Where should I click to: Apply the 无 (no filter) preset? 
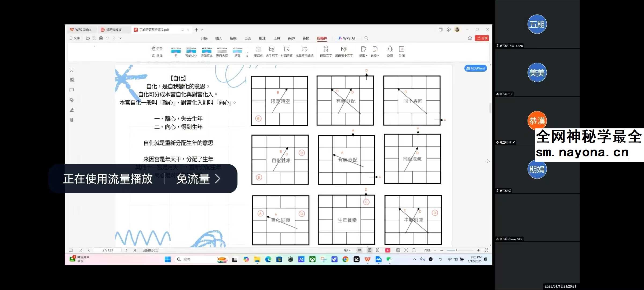click(176, 52)
